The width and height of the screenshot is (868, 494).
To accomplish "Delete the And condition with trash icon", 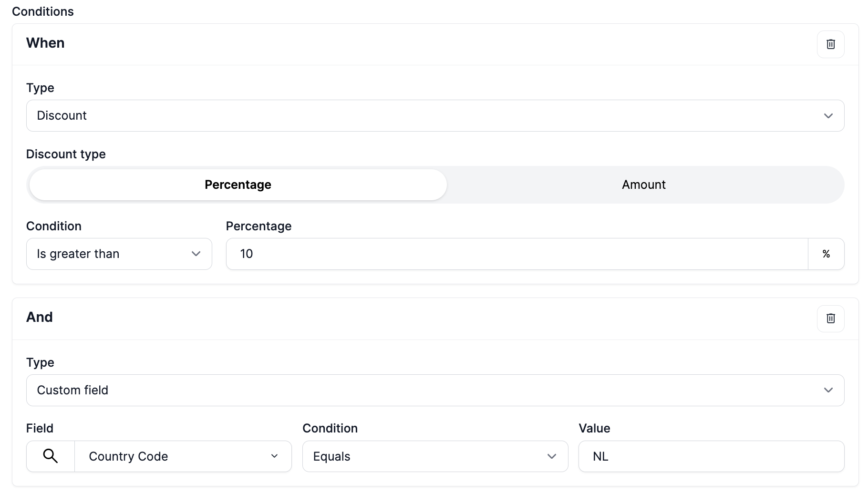I will pos(830,319).
